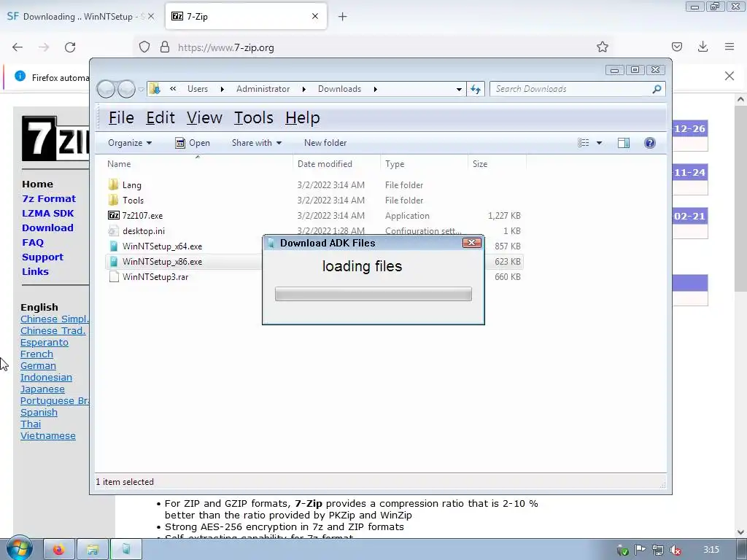The image size is (747, 560).
Task: Click the Explorer search magnifier icon
Action: click(657, 89)
